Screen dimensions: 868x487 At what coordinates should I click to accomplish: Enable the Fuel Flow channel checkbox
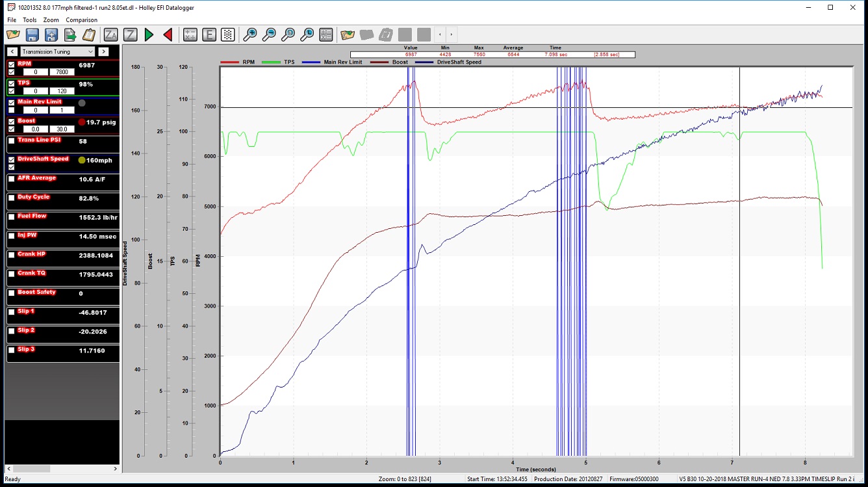pos(12,217)
